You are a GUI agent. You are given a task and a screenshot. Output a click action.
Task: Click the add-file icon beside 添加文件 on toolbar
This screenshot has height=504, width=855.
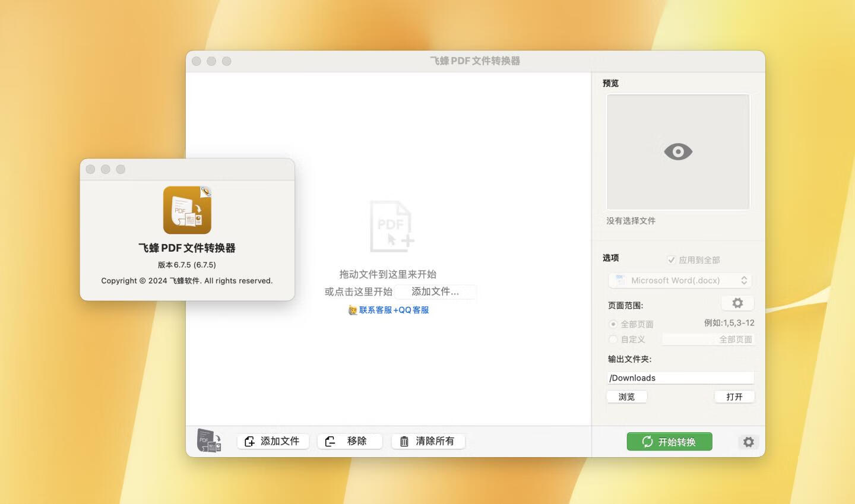[x=249, y=441]
